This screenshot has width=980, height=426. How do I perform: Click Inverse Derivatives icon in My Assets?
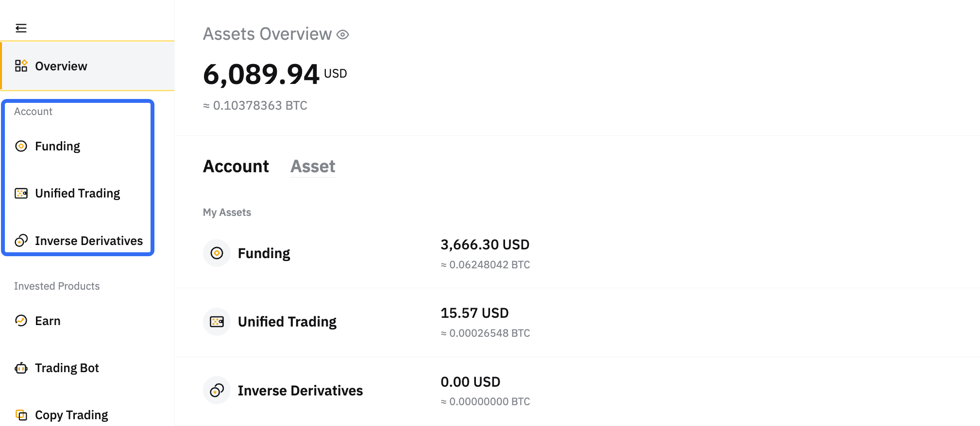pos(217,390)
